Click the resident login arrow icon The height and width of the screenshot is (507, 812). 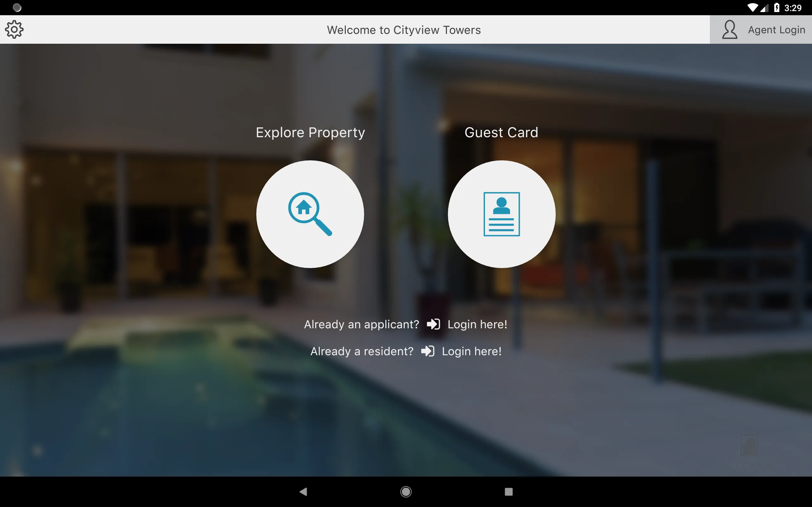pos(428,350)
